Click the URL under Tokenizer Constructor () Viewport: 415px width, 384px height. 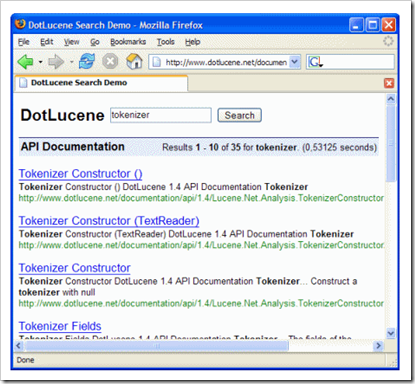(201, 198)
